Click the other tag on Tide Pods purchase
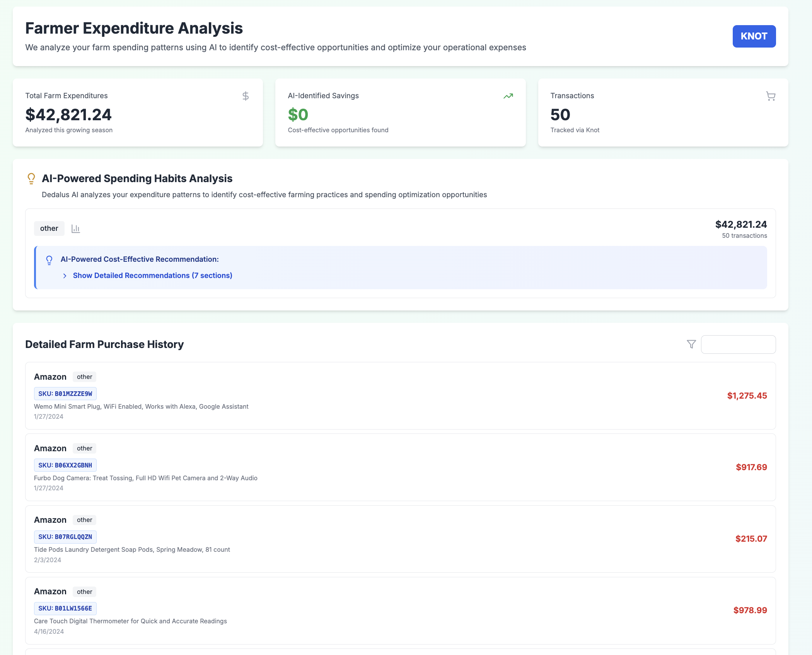This screenshot has width=812, height=655. [x=84, y=520]
